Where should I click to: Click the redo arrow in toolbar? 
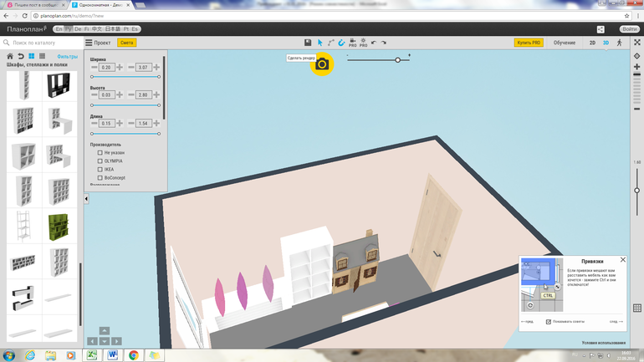point(384,43)
